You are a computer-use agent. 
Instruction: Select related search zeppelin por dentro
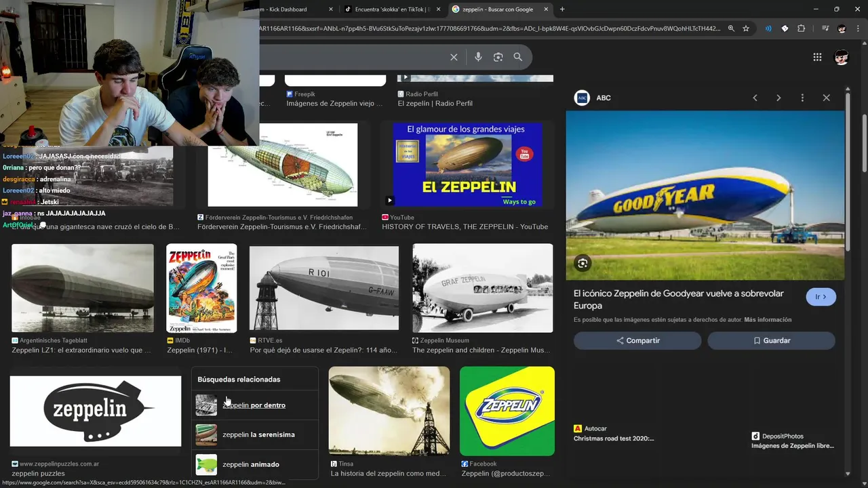coord(254,405)
